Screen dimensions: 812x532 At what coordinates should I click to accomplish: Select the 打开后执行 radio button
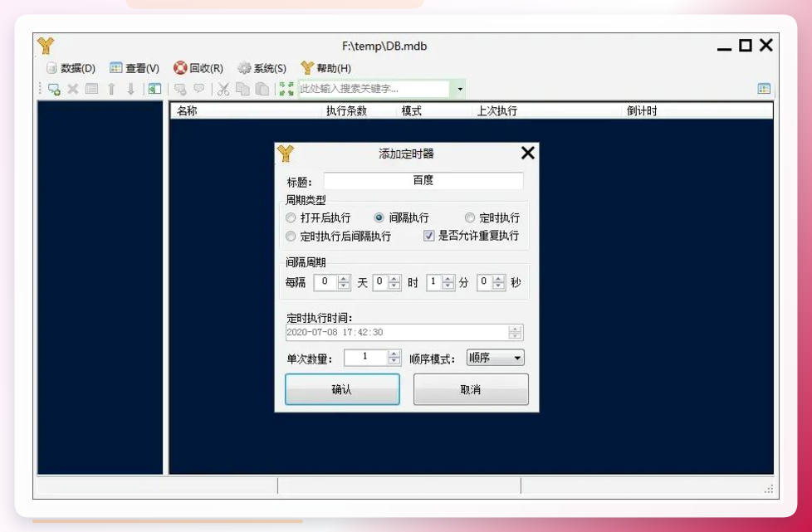click(291, 218)
